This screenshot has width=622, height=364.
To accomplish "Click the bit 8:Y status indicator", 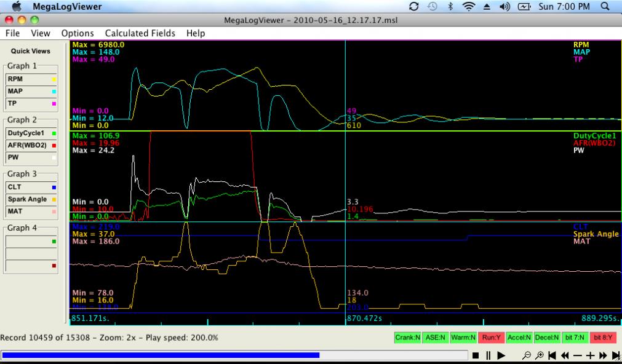I will click(x=604, y=338).
